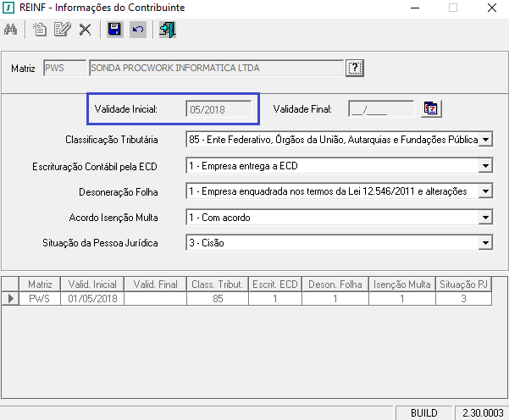Viewport: 509px width, 420px height.
Task: Click the edit record pencil icon
Action: 62,30
